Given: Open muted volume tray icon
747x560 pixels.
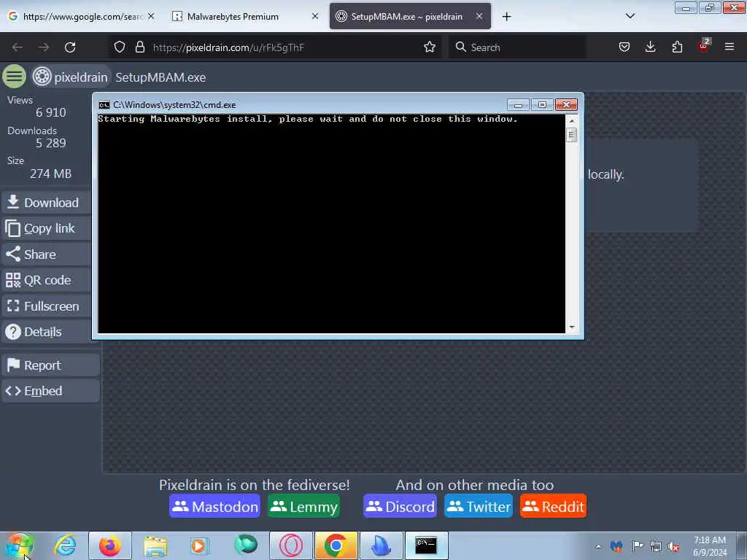Looking at the screenshot, I should (673, 546).
